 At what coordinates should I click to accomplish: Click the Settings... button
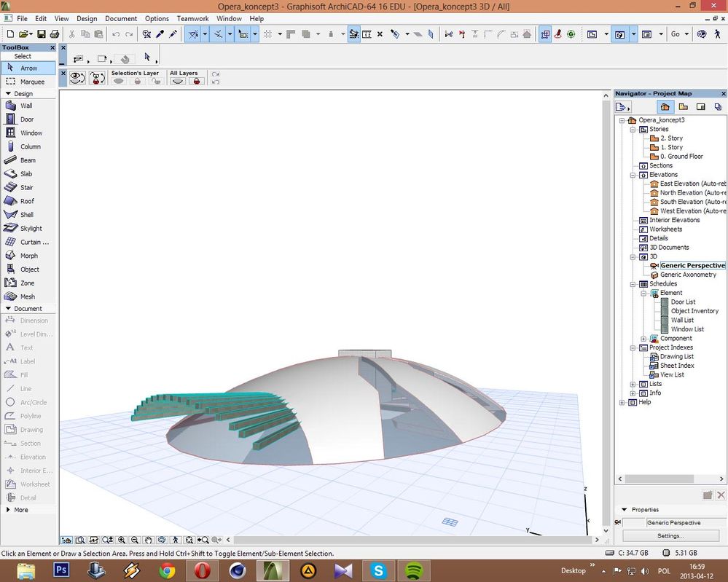[x=670, y=535]
